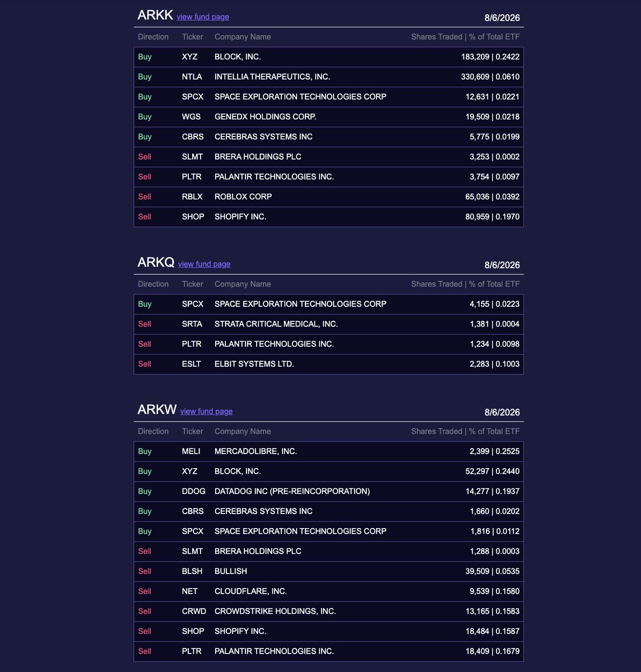Screen dimensions: 641x672
Task: Open the ARKK view fund page link
Action: (203, 17)
